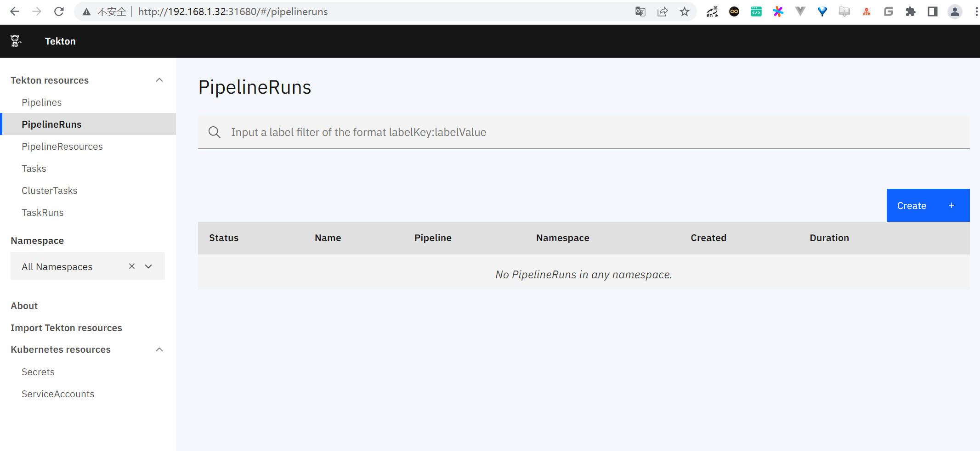The width and height of the screenshot is (980, 451).
Task: Open PipelineResources in the sidebar
Action: point(62,146)
